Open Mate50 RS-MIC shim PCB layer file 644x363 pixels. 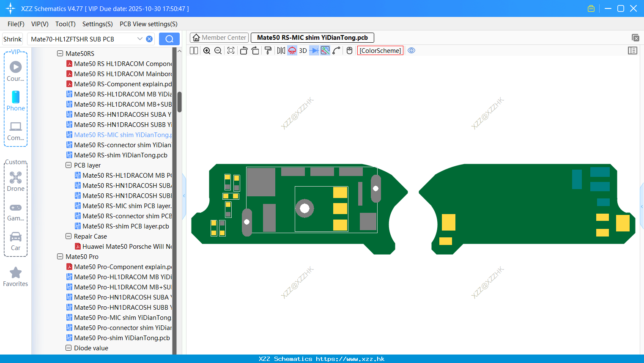123,206
